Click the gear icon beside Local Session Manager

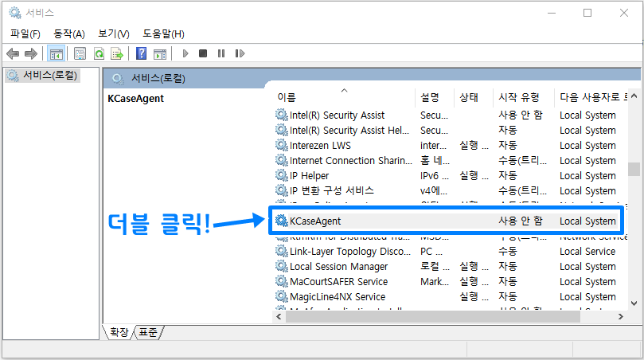(x=281, y=266)
